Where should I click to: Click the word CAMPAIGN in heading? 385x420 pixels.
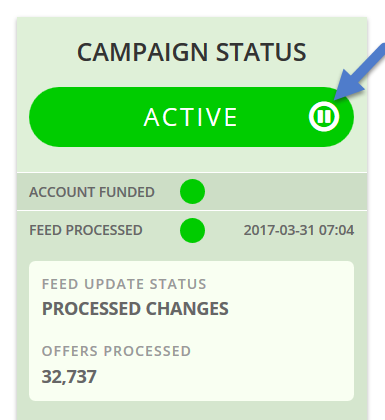[x=143, y=52]
